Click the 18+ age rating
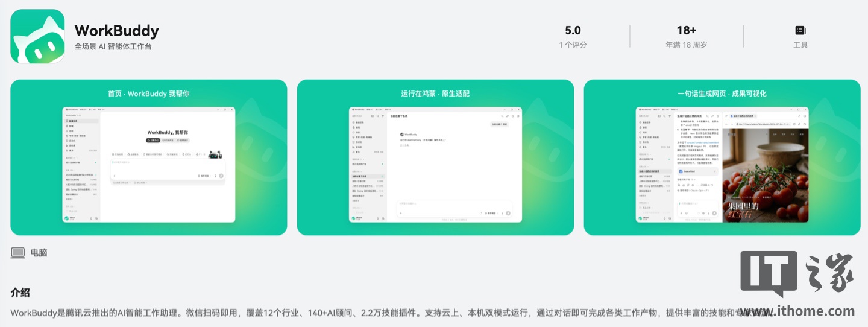868x327 pixels. [687, 30]
